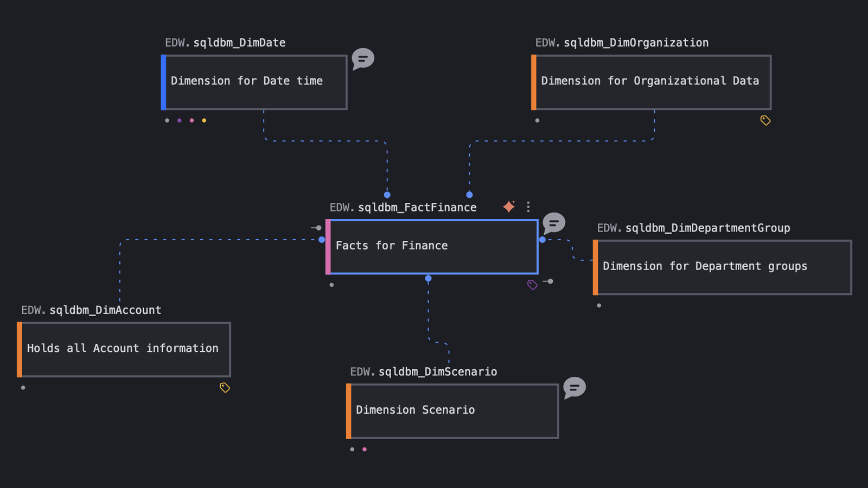Viewport: 868px width, 488px height.
Task: Select the Holds all Account information table
Action: 124,350
